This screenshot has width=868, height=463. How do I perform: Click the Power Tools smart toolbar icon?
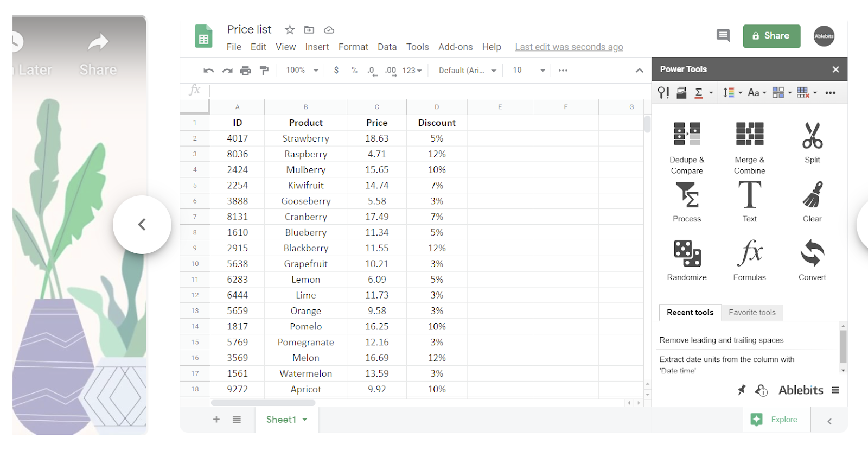[x=663, y=93]
